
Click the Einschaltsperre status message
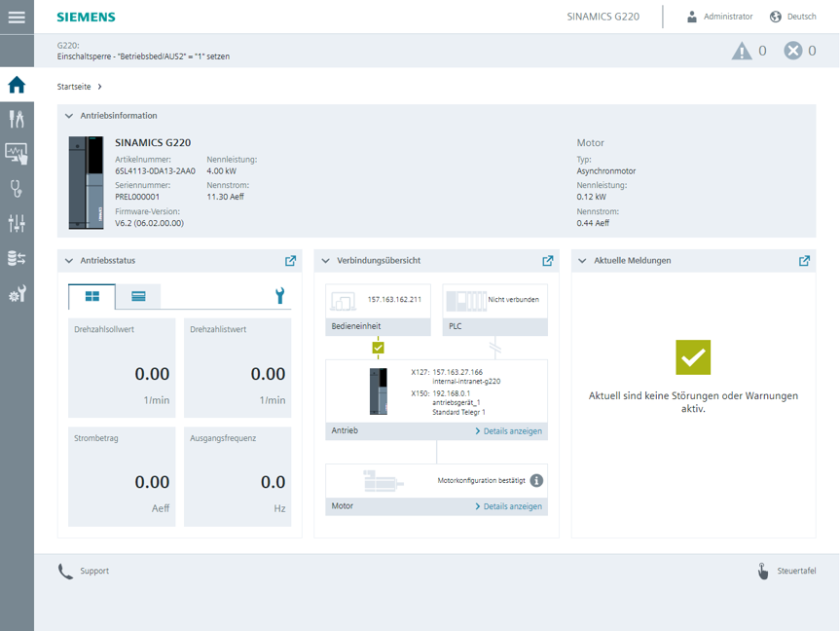(144, 56)
